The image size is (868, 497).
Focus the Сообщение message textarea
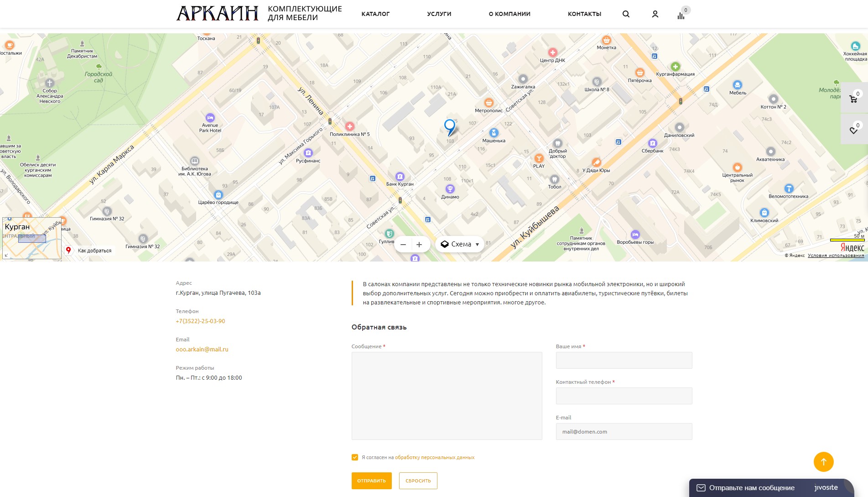(x=447, y=396)
